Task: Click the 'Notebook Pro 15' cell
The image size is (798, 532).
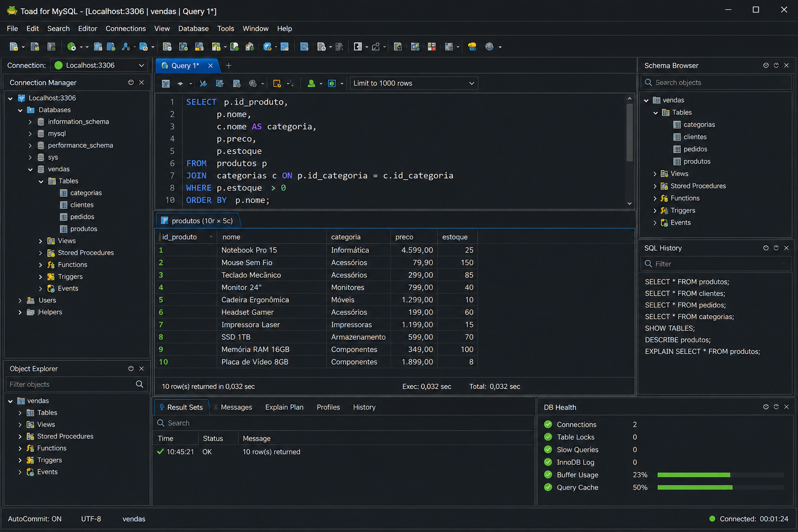Action: click(x=272, y=250)
